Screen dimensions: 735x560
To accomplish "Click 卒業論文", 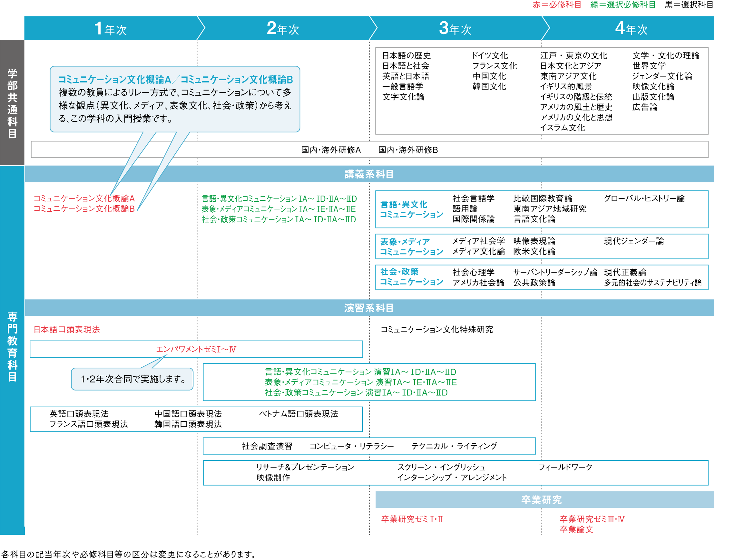I will click(576, 530).
